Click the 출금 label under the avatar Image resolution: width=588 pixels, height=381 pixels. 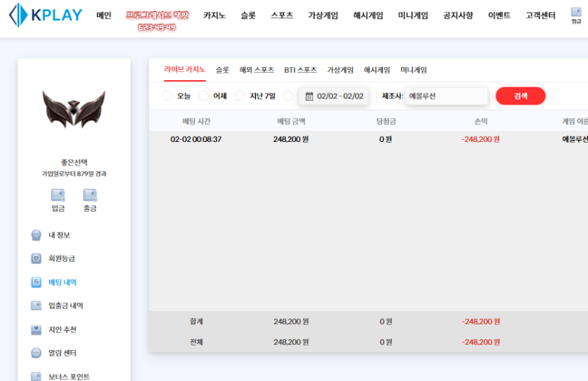coord(90,208)
